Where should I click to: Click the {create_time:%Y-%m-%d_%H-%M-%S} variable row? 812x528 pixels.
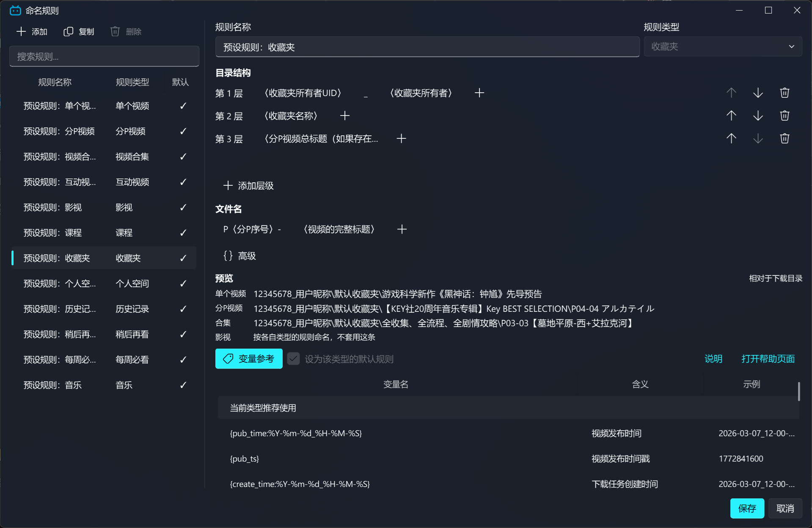click(508, 484)
